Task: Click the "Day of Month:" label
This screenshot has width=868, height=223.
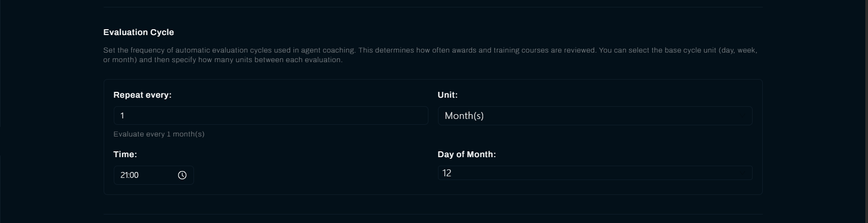Action: click(466, 155)
